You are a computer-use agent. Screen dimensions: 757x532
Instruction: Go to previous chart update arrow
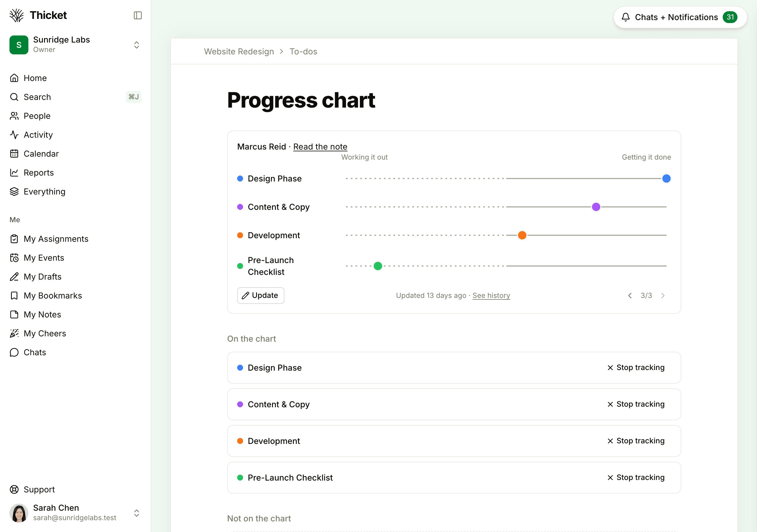click(630, 295)
